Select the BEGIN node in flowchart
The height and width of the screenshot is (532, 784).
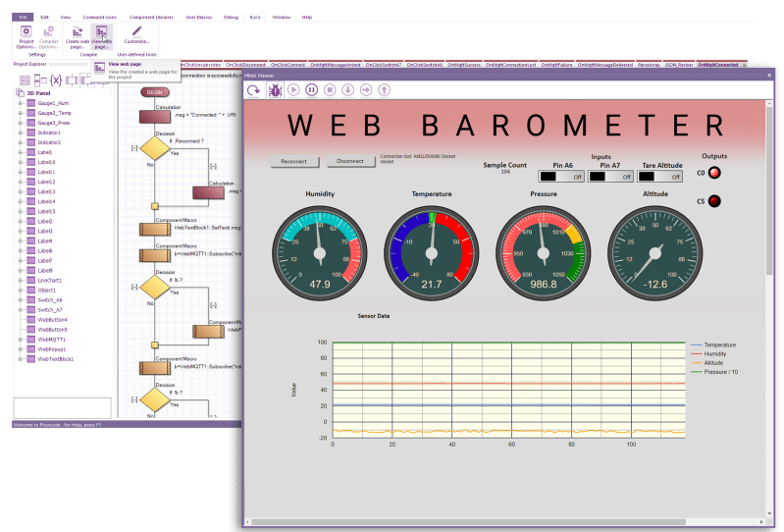click(x=154, y=92)
